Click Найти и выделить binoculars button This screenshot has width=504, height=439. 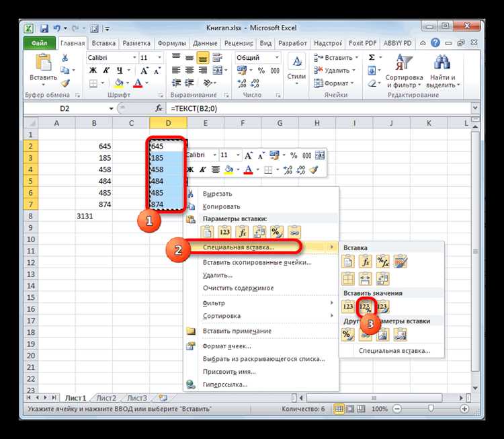tap(443, 71)
